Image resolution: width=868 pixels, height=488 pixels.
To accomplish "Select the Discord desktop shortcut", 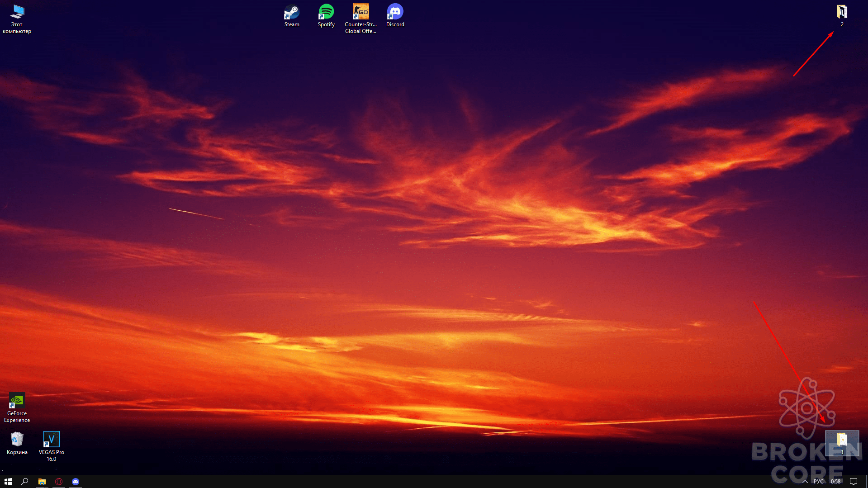I will pos(395,16).
